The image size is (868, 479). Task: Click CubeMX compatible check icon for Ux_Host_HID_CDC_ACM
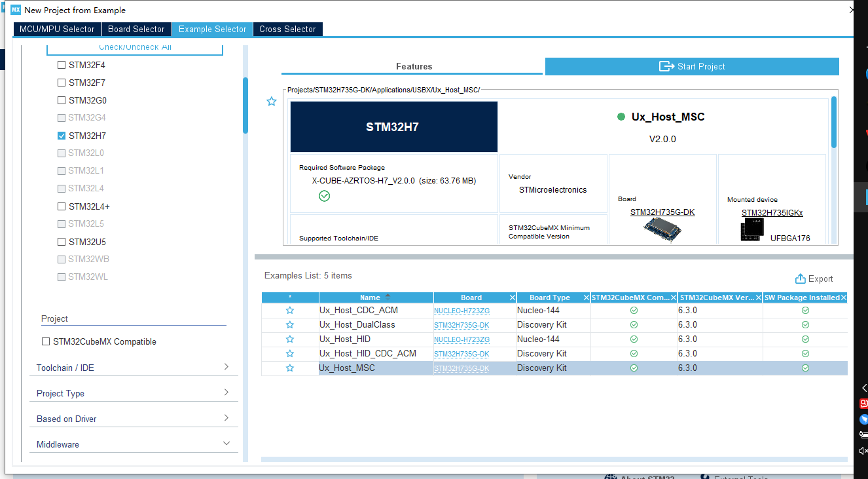coord(634,354)
